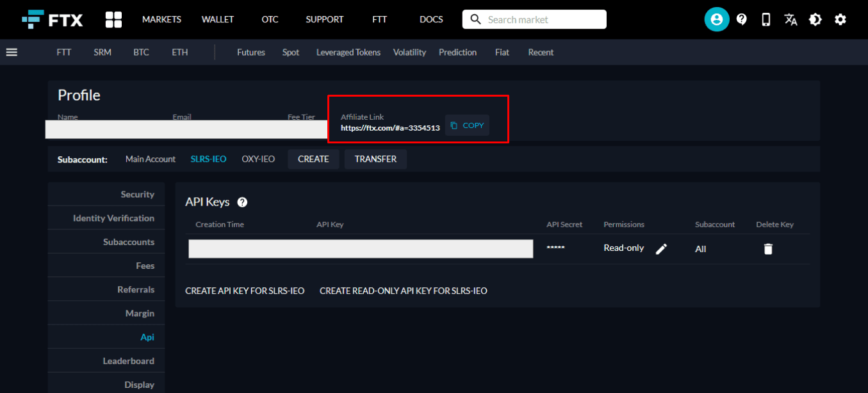This screenshot has width=868, height=393.
Task: Click the magnifier search icon
Action: coord(475,19)
